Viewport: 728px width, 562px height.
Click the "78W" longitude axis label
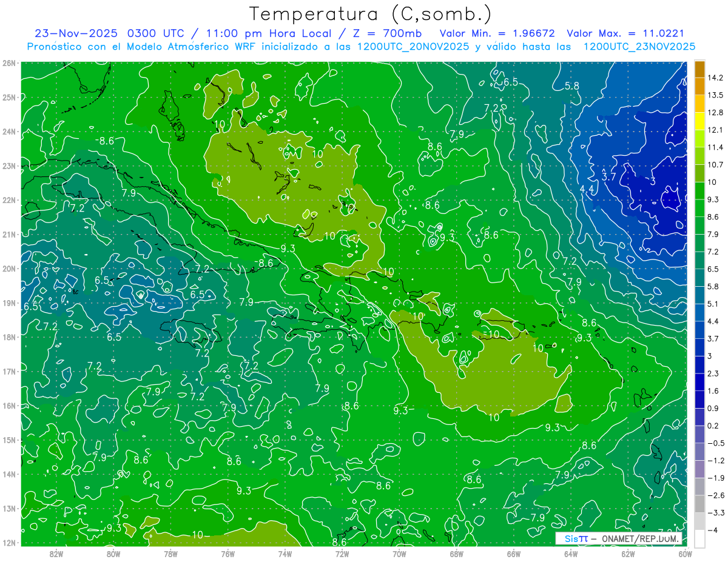(170, 554)
